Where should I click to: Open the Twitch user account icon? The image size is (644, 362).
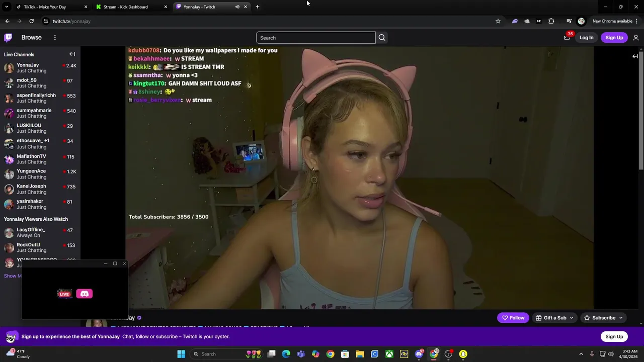636,38
